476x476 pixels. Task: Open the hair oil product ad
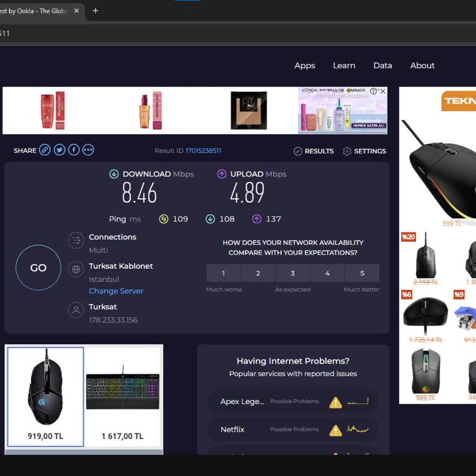[x=151, y=110]
